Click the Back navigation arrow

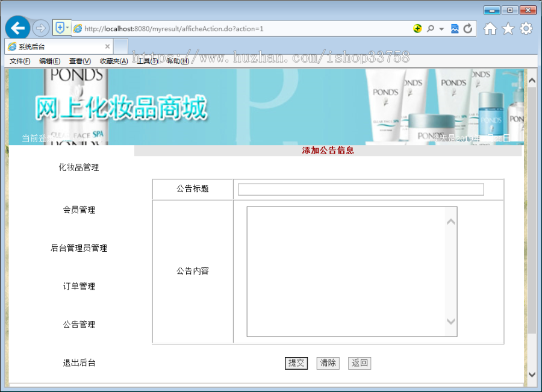(18, 28)
